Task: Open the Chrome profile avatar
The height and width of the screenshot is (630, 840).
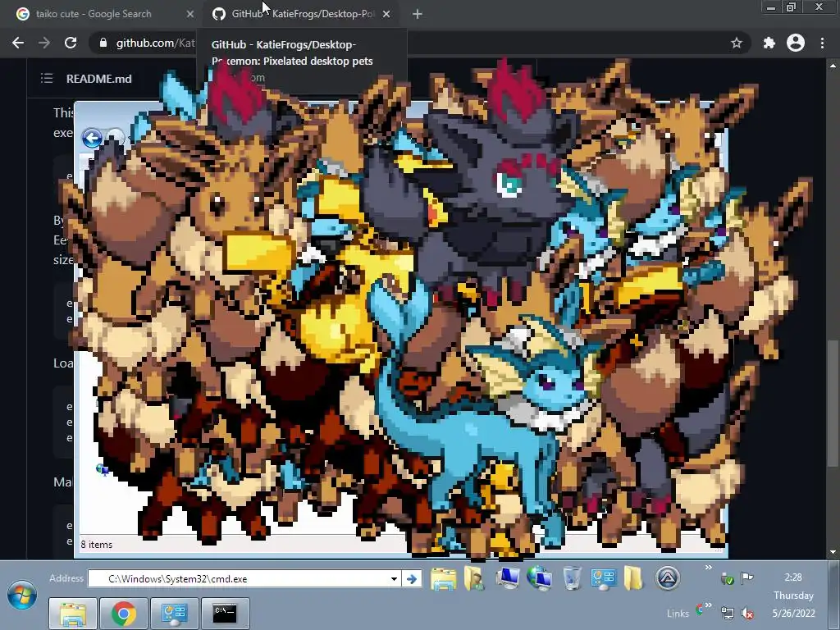Action: coord(796,43)
